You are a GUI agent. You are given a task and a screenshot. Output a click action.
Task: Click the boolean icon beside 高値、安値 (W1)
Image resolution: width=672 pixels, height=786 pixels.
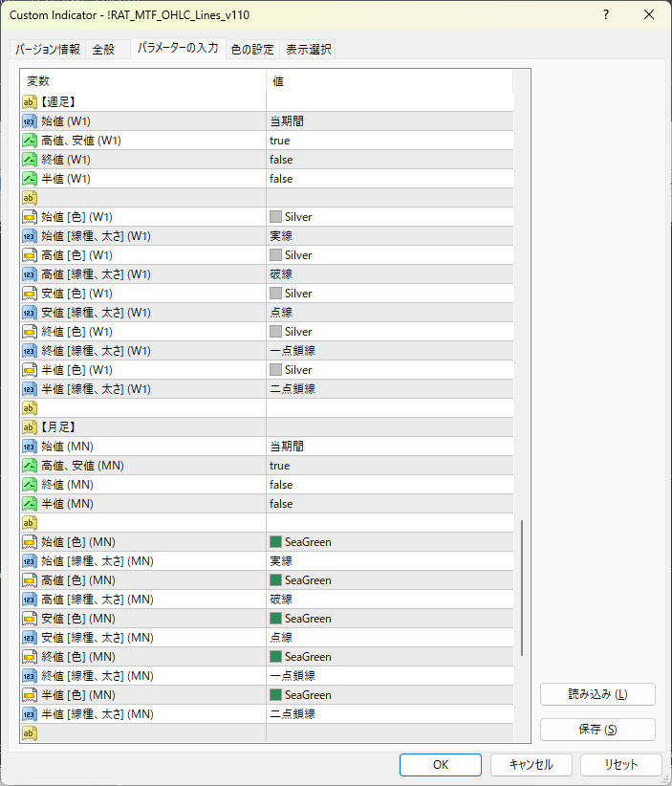[x=30, y=141]
